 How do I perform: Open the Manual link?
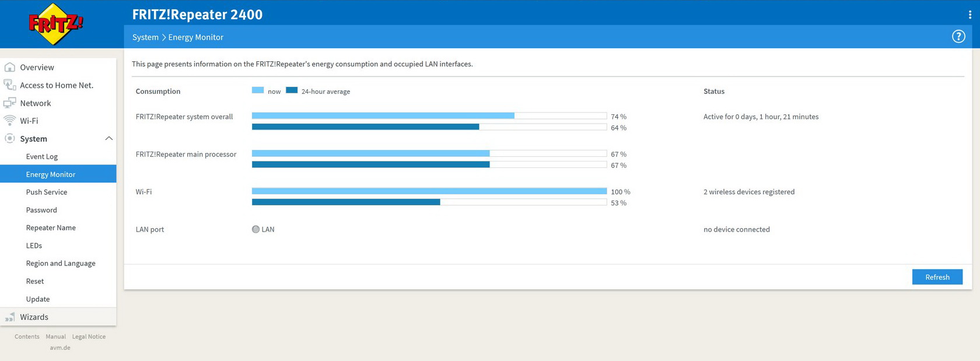tap(56, 337)
